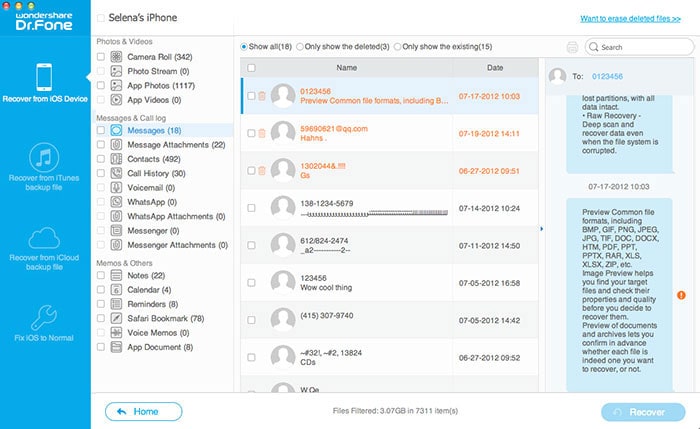Open Fix iOS to Normal wrench icon
Screen dimensions: 700x429
coord(44,317)
